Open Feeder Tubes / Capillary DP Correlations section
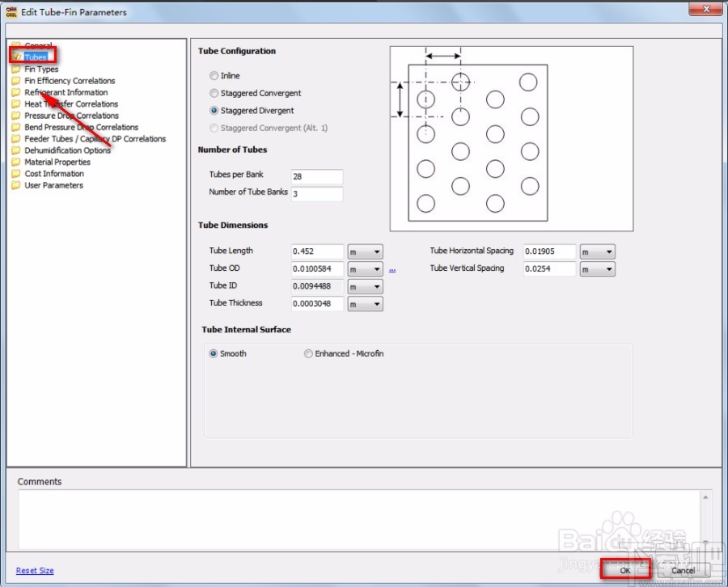728x587 pixels. (x=95, y=139)
